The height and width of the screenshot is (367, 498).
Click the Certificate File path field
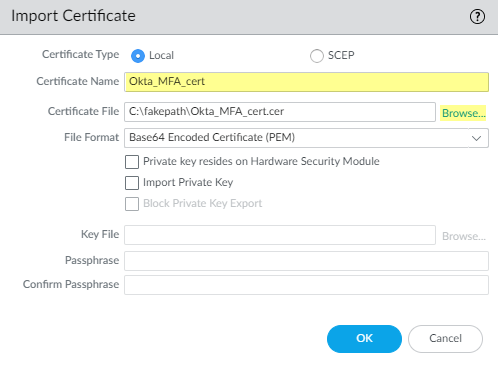[280, 112]
